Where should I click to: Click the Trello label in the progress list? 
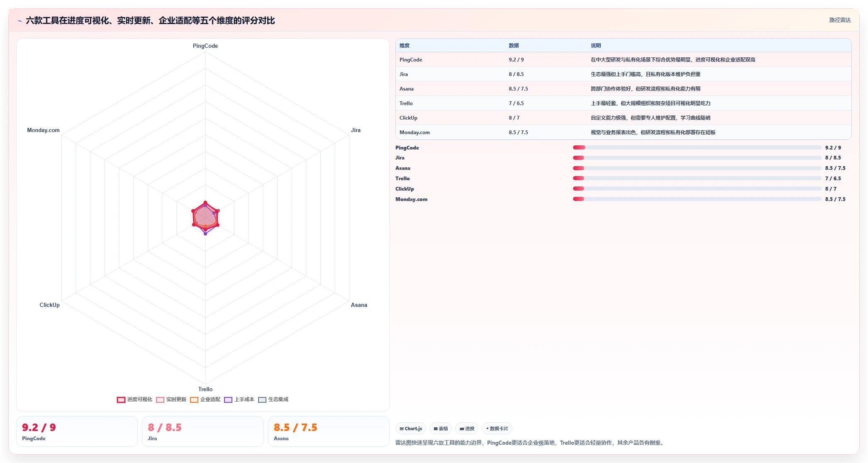(x=402, y=179)
